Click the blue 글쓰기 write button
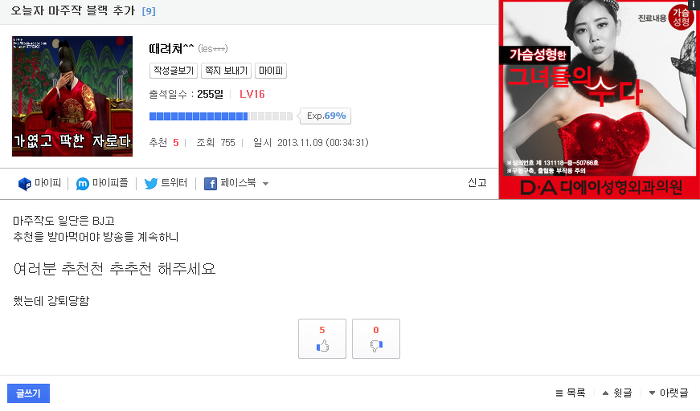700x411 pixels. tap(29, 393)
